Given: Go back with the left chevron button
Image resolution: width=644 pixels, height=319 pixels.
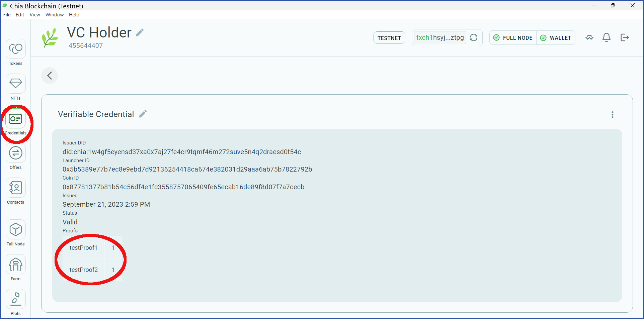Looking at the screenshot, I should click(50, 76).
